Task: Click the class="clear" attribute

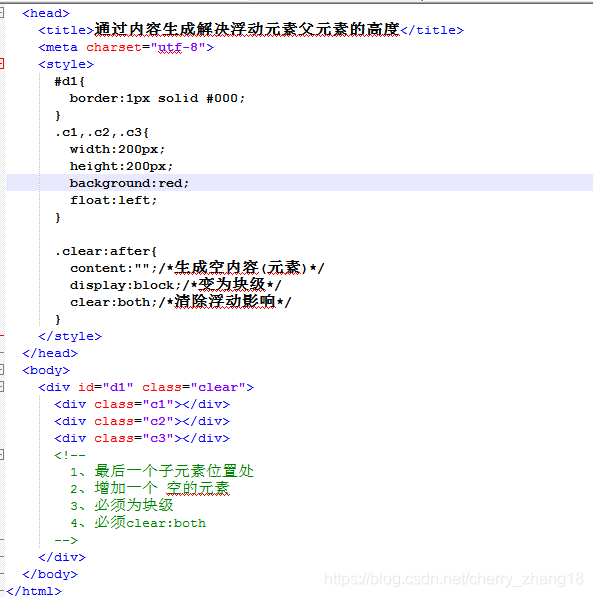Action: [x=194, y=387]
